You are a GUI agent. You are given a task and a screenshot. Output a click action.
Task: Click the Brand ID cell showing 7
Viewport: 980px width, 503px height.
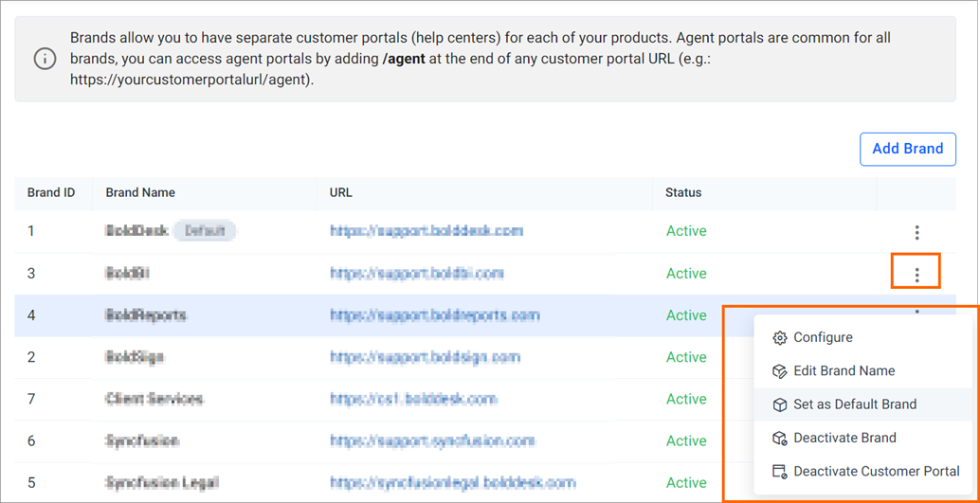click(31, 399)
